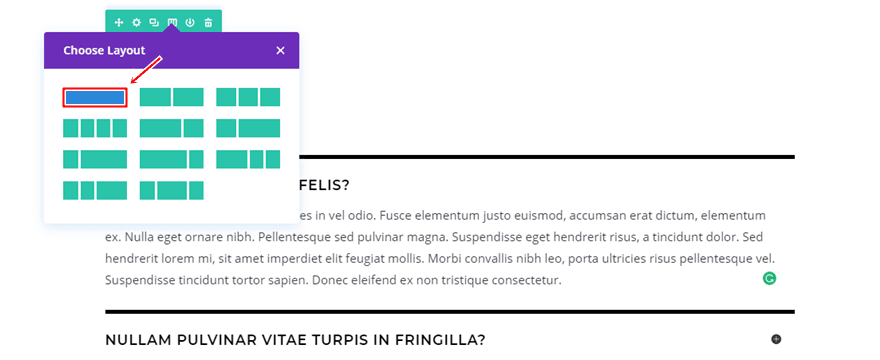Click the change column structure icon

pyautogui.click(x=172, y=22)
